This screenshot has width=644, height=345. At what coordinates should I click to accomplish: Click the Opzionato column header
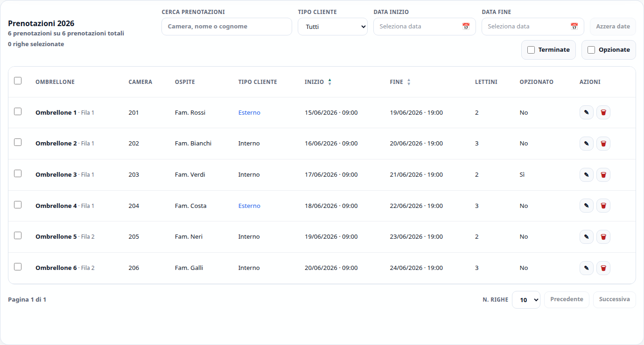(537, 82)
